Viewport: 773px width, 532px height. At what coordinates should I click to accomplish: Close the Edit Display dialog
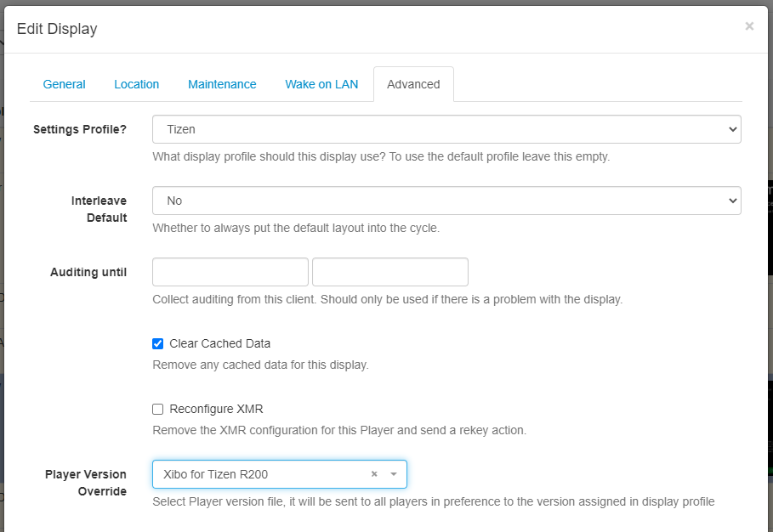(749, 26)
